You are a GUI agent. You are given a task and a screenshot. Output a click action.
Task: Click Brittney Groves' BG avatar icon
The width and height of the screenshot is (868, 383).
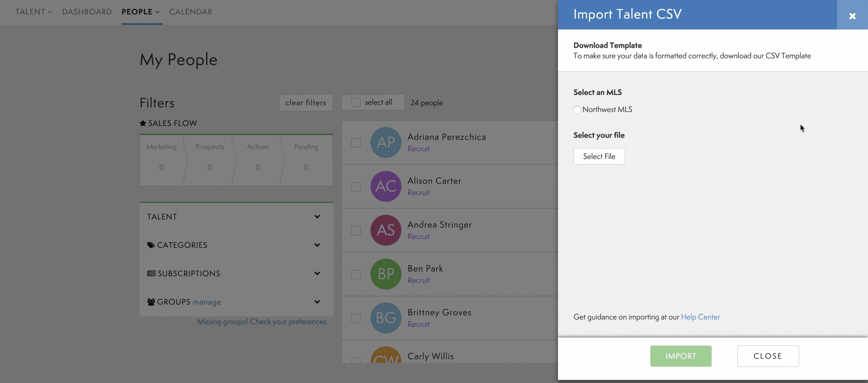pyautogui.click(x=385, y=318)
